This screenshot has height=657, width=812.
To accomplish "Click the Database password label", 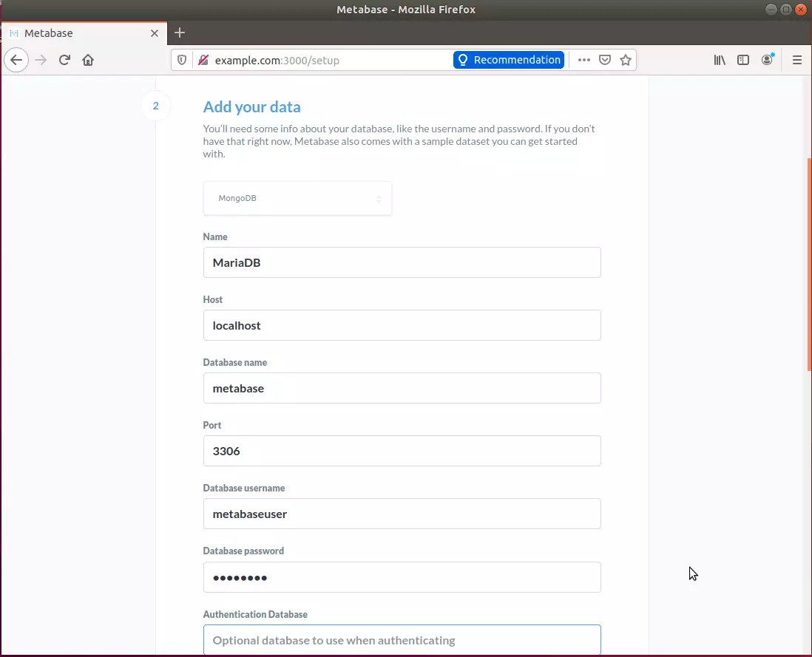I will point(243,551).
